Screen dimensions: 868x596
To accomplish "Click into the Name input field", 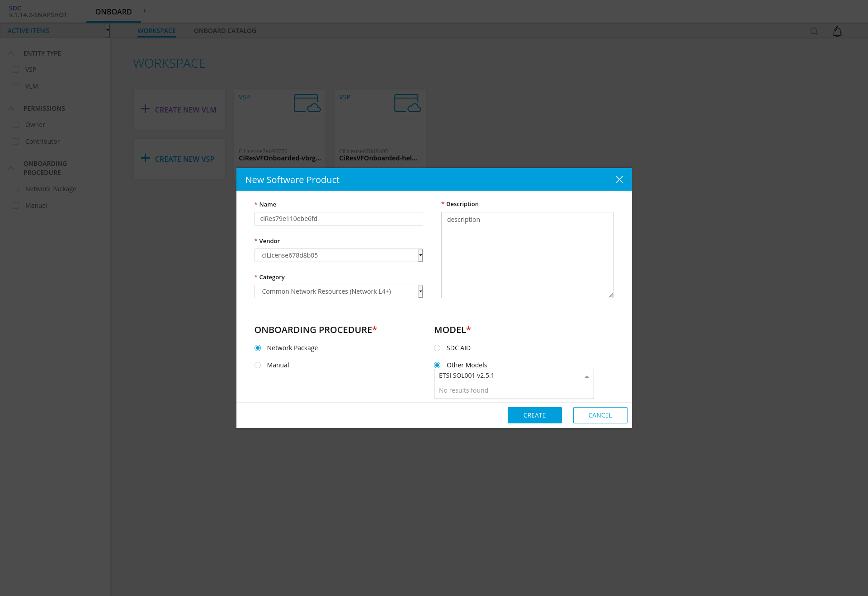I will [x=339, y=219].
